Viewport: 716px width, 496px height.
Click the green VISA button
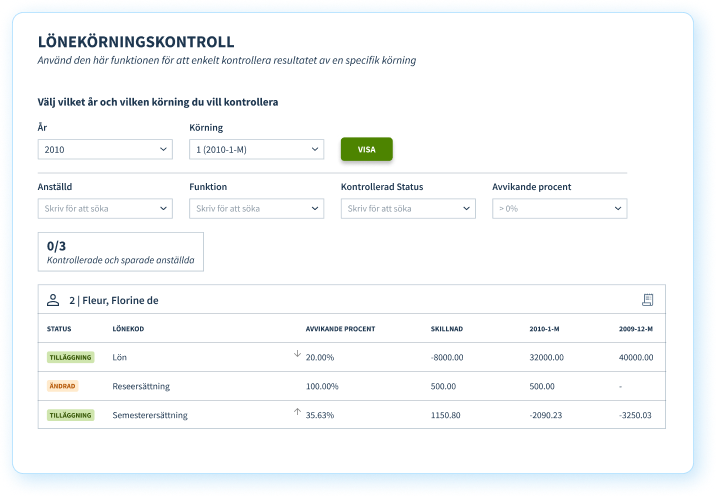(x=367, y=149)
